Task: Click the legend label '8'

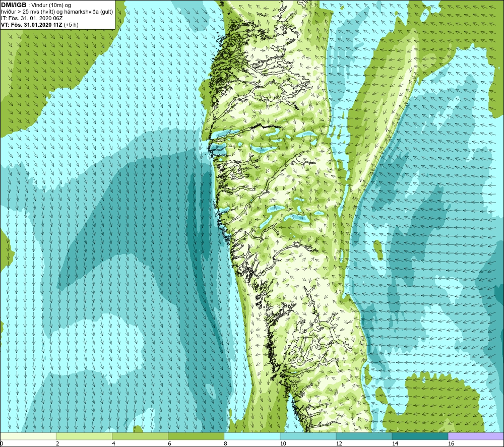Action: click(225, 444)
